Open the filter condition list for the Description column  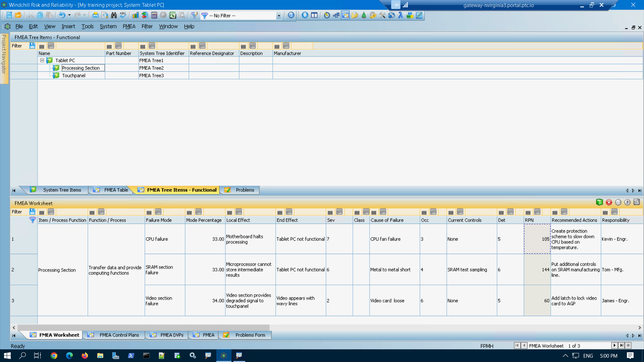tap(243, 46)
